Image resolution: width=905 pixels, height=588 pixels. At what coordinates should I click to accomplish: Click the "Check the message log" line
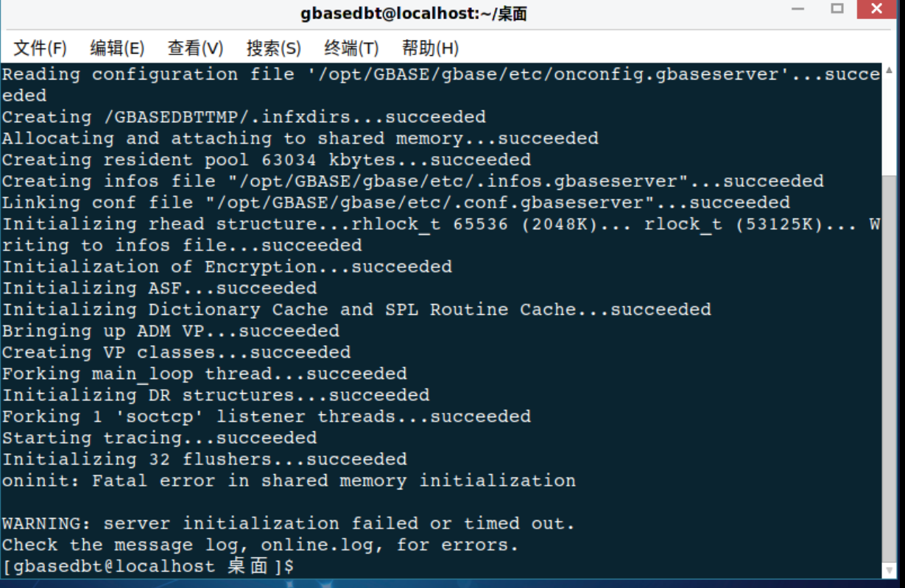click(x=260, y=545)
